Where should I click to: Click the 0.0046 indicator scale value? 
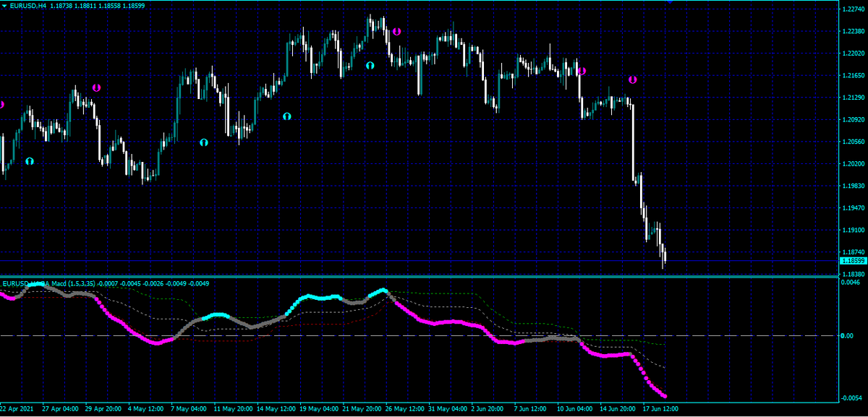click(851, 283)
